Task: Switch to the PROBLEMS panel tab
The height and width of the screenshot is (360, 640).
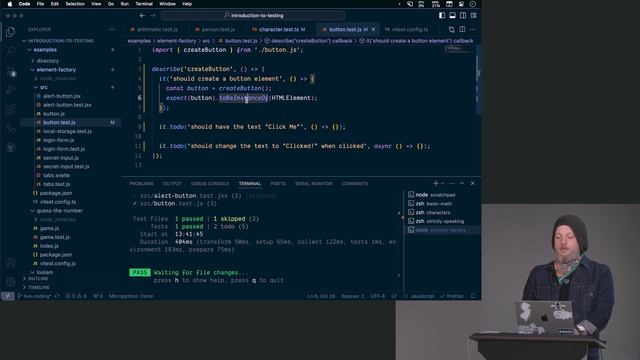Action: [x=141, y=184]
